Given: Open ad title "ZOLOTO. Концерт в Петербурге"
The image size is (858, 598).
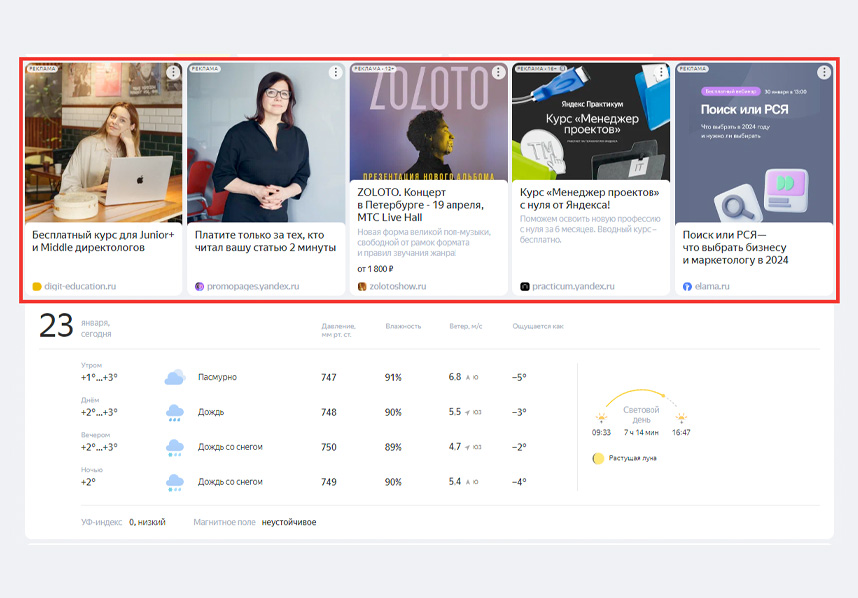Looking at the screenshot, I should (420, 205).
